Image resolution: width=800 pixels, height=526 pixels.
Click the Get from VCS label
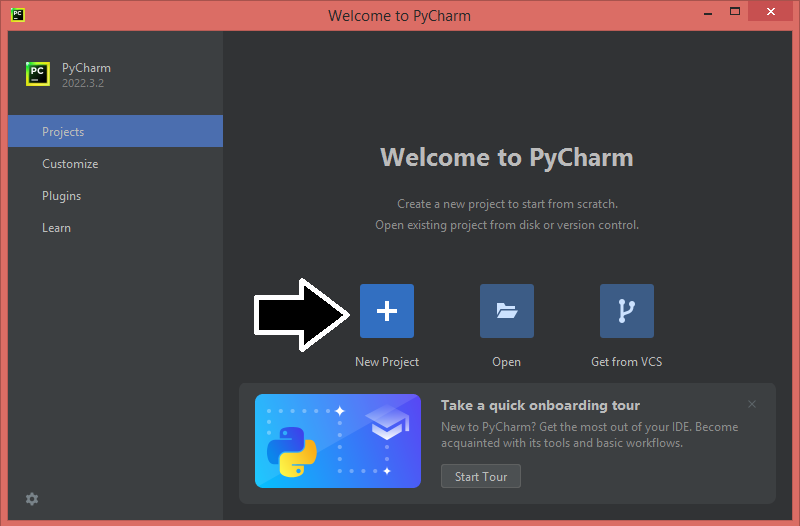pyautogui.click(x=627, y=362)
